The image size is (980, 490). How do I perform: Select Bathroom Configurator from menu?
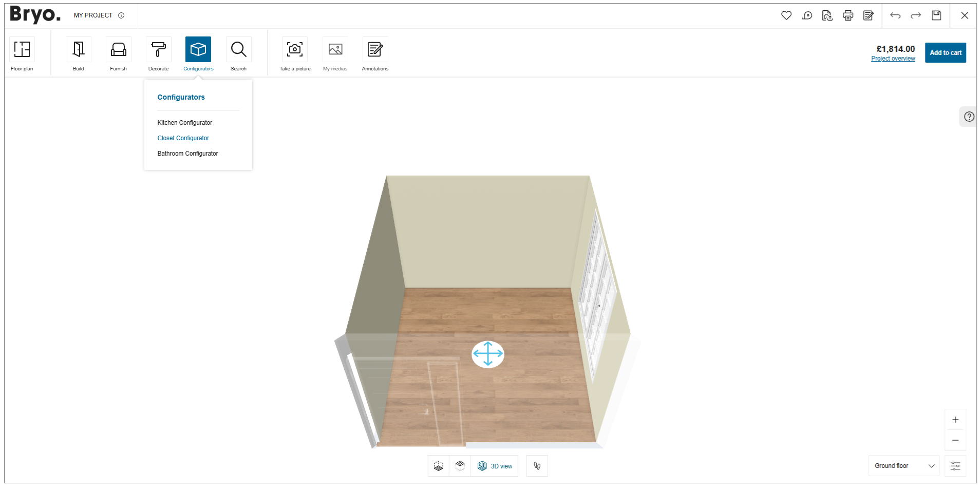(188, 154)
